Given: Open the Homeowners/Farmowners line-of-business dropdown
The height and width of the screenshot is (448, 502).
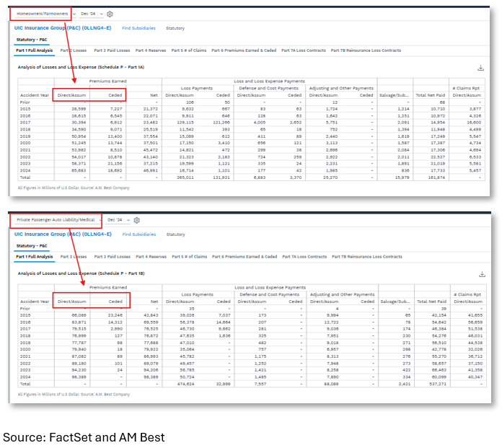Looking at the screenshot, I should (45, 14).
